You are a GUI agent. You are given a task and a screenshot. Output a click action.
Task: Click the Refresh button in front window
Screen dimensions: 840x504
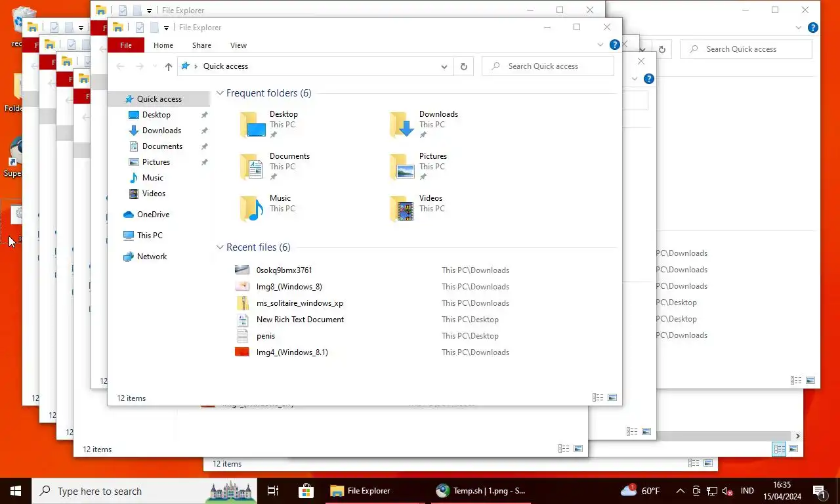point(464,66)
